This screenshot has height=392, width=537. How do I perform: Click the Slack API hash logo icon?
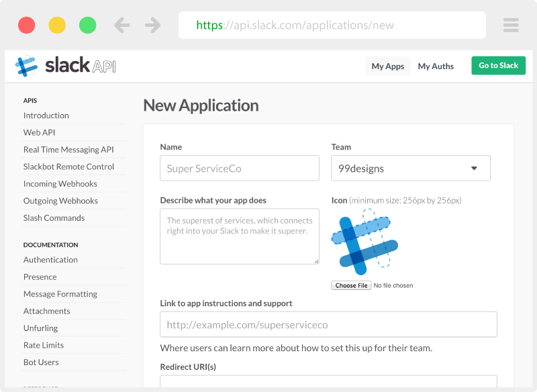tap(26, 65)
